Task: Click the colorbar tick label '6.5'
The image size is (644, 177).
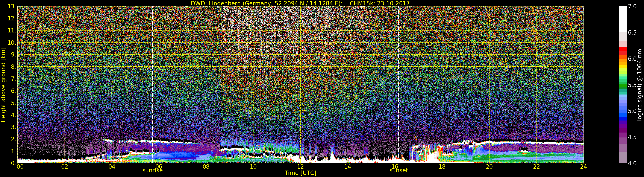Action: point(632,33)
